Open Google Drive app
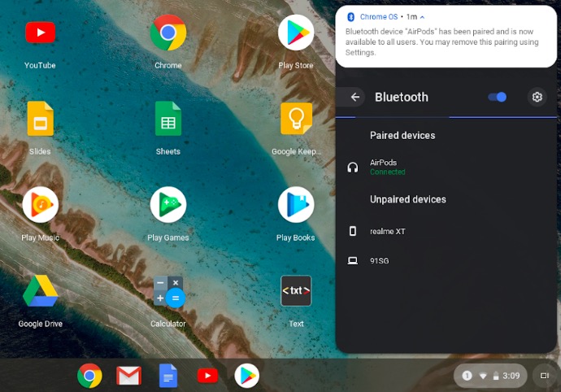 coord(40,290)
